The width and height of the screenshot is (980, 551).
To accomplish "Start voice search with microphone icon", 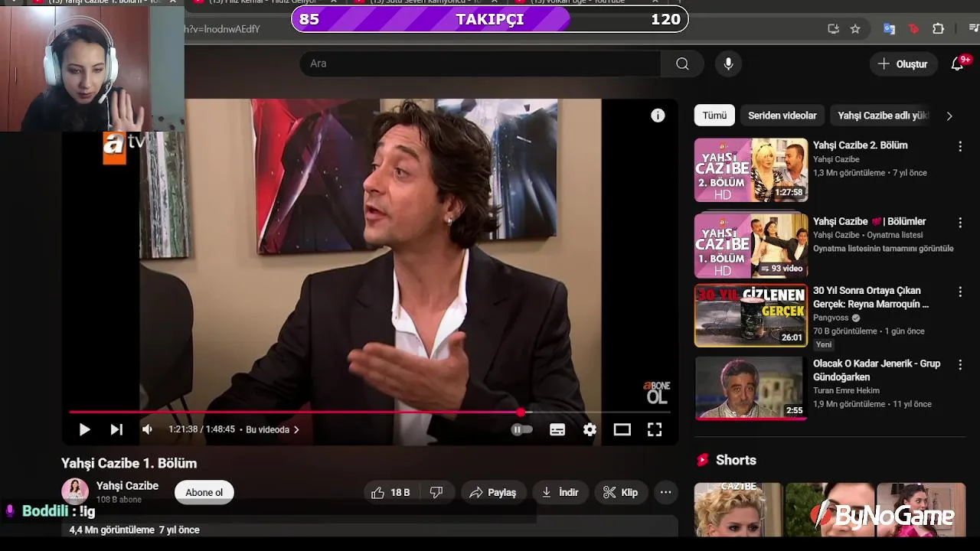I will click(729, 64).
